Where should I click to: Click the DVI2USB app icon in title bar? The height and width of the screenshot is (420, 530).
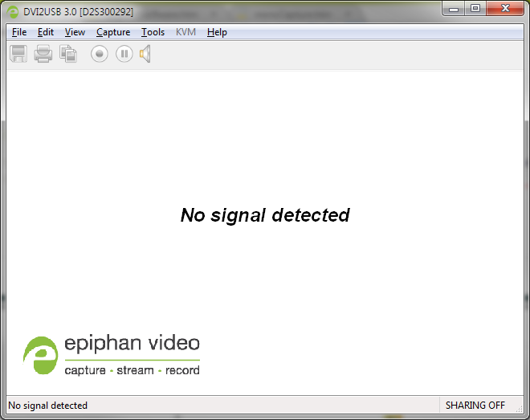pos(13,10)
